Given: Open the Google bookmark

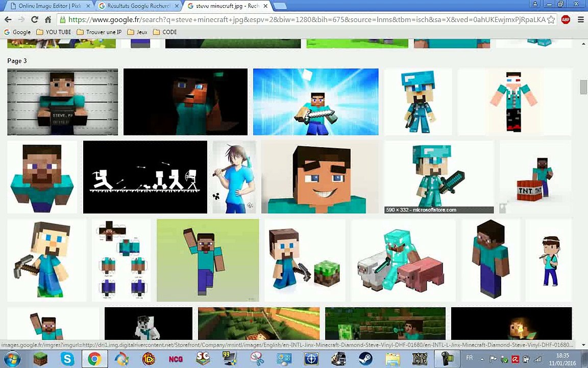Looking at the screenshot, I should click(17, 32).
